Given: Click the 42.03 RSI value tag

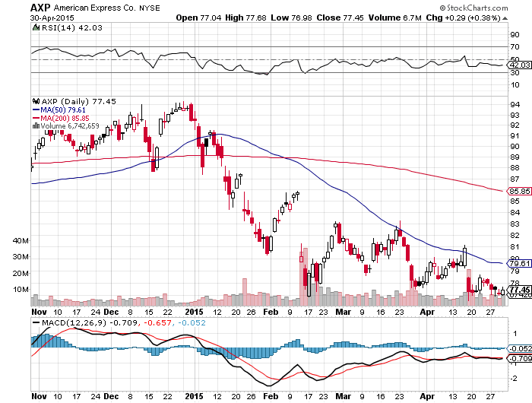Looking at the screenshot, I should (x=519, y=65).
